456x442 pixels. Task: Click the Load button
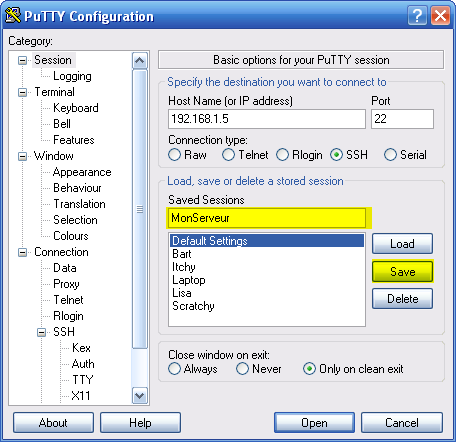pyautogui.click(x=402, y=244)
